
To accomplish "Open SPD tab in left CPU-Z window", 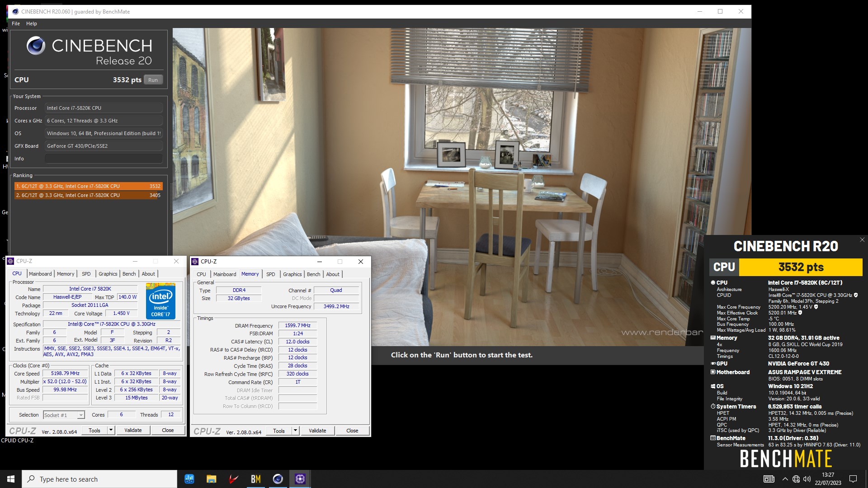I will [86, 274].
